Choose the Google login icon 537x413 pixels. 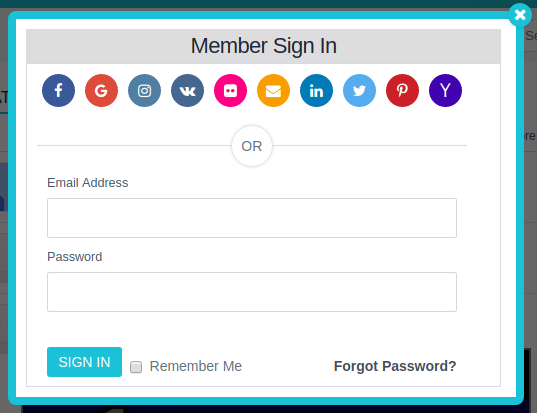[x=101, y=90]
